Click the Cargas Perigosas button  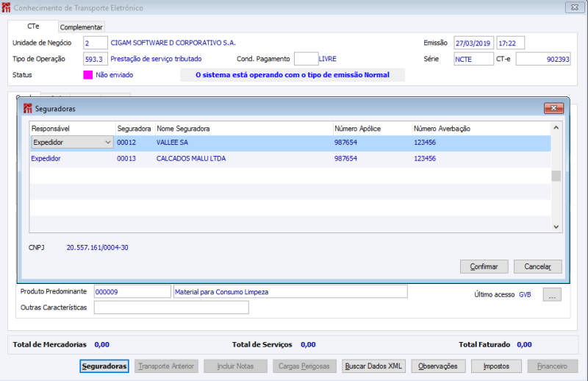[304, 366]
